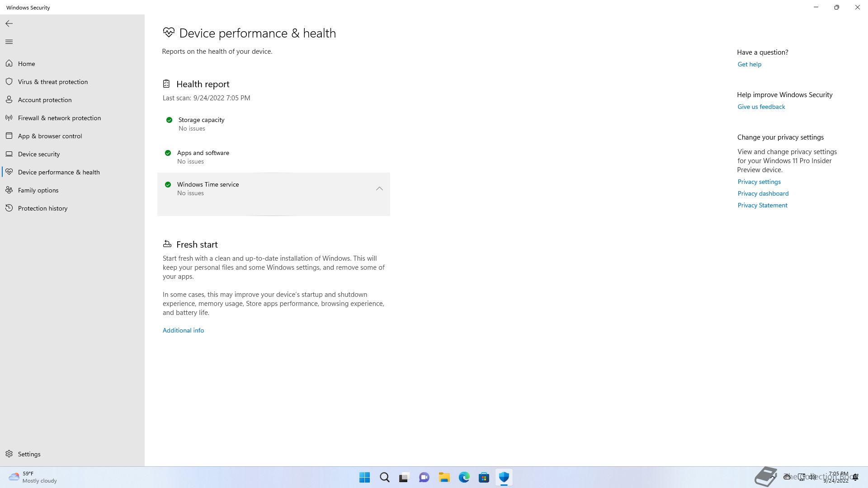Expand the Storage capacity report item

(x=201, y=124)
